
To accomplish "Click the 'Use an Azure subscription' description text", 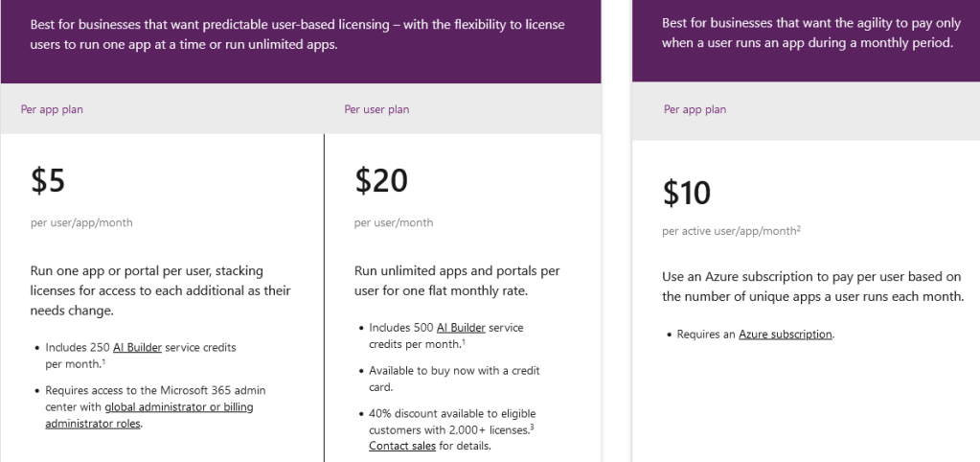I will (x=813, y=287).
